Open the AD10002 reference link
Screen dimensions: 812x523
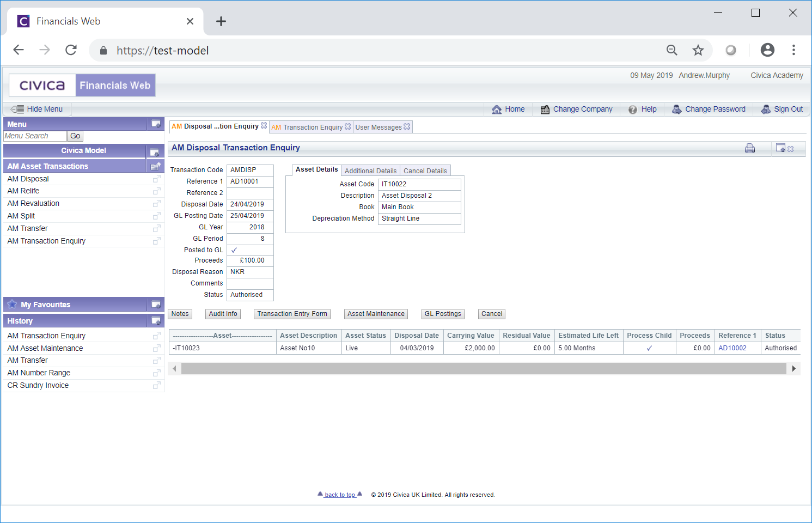(x=732, y=348)
